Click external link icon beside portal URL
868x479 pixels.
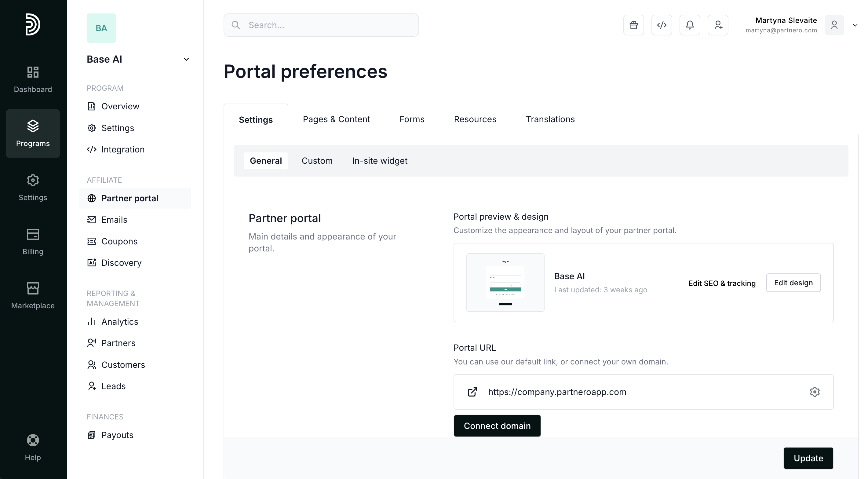click(x=472, y=392)
